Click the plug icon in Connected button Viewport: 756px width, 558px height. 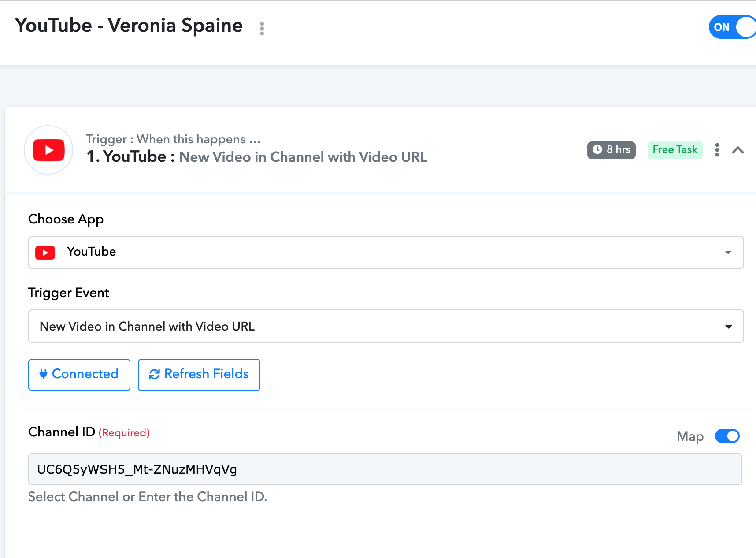point(43,374)
